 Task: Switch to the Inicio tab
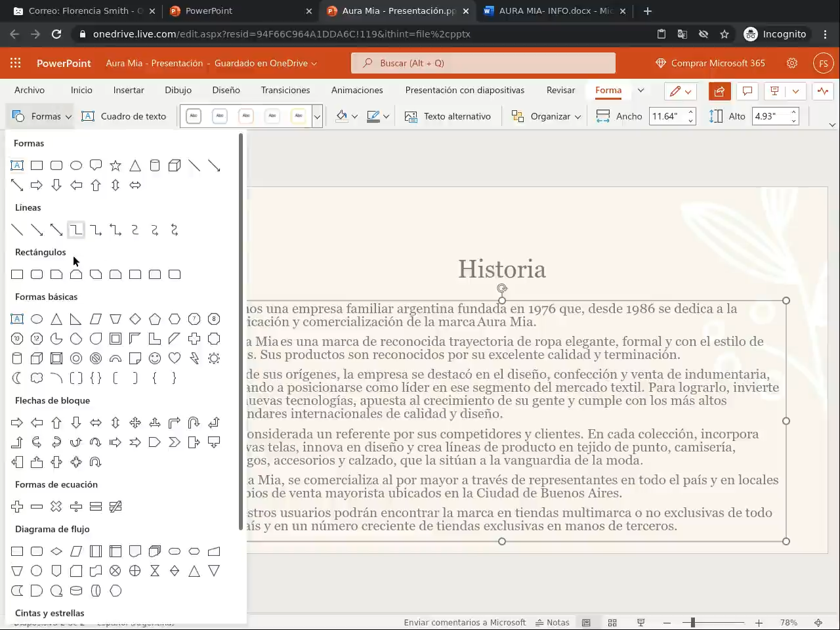coord(81,91)
